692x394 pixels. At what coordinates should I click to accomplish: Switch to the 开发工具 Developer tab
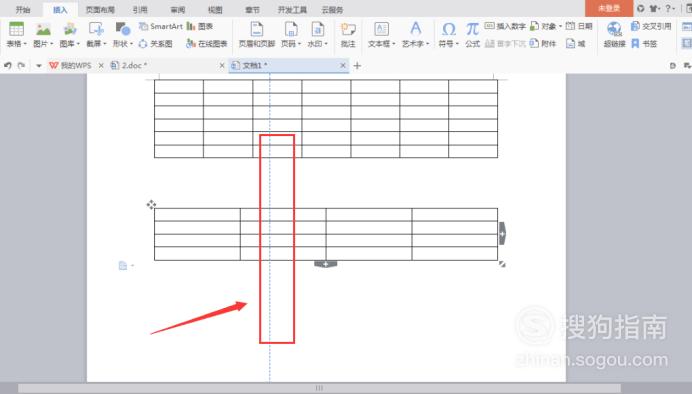292,9
